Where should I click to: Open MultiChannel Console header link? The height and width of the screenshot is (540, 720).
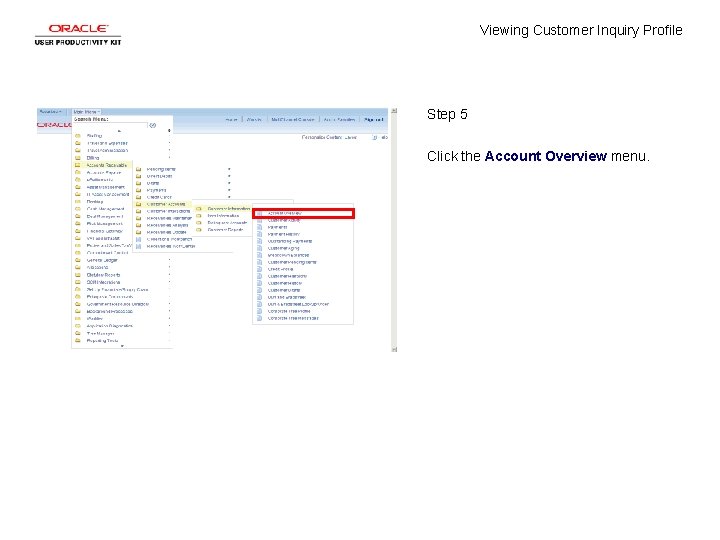292,119
